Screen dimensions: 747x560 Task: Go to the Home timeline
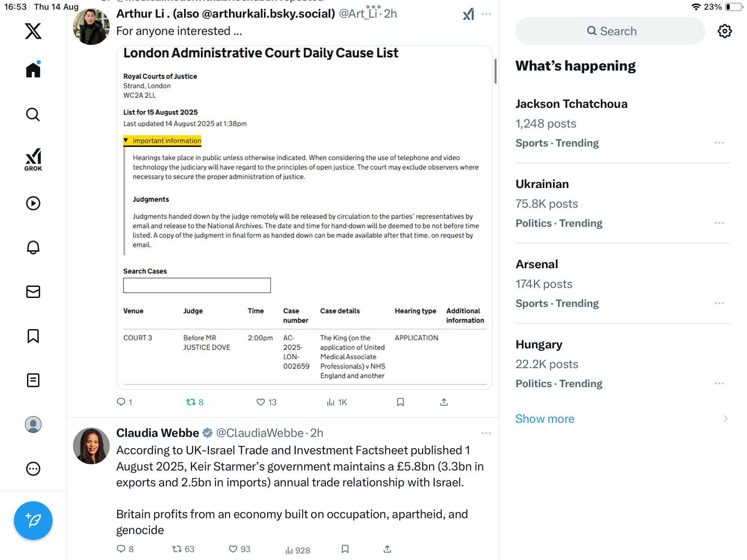click(33, 70)
